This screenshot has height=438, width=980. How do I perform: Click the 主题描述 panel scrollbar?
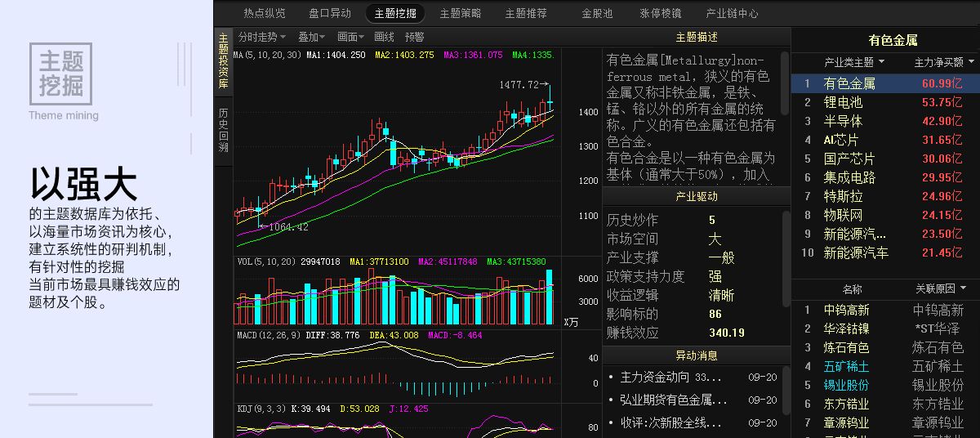point(785,82)
